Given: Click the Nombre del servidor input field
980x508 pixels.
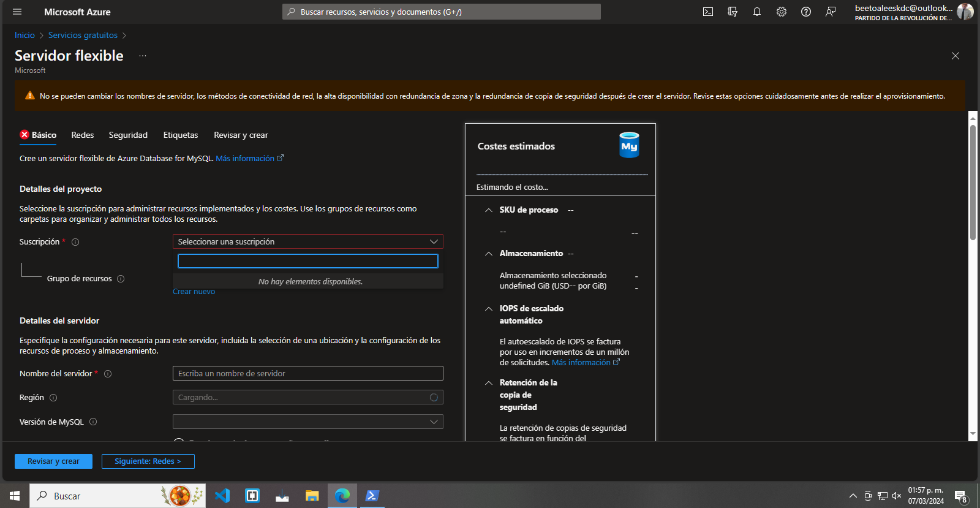Looking at the screenshot, I should [308, 373].
